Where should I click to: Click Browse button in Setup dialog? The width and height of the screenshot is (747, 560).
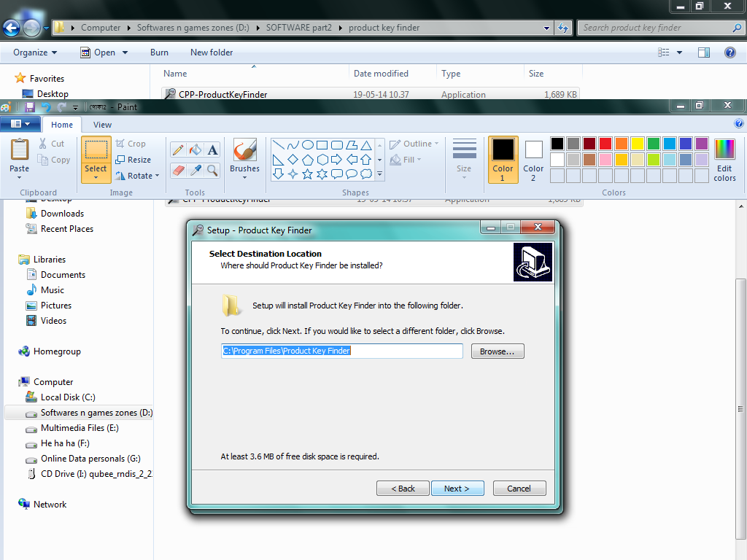point(498,351)
